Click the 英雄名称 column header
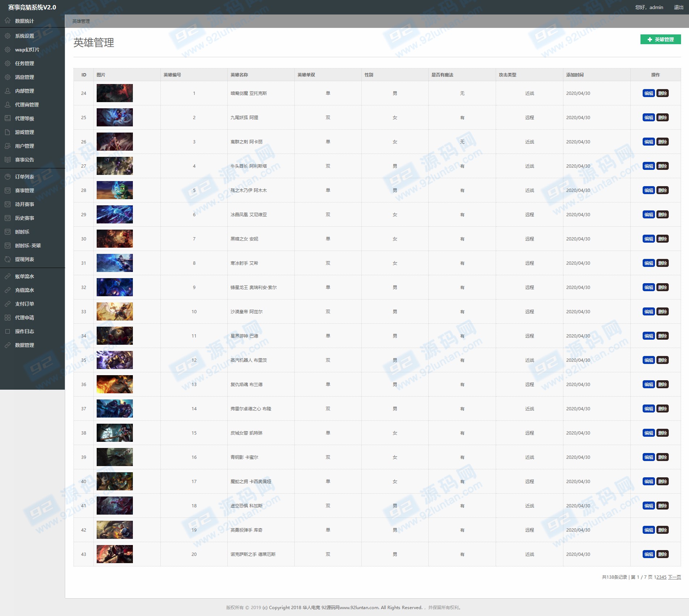689x616 pixels. tap(239, 75)
